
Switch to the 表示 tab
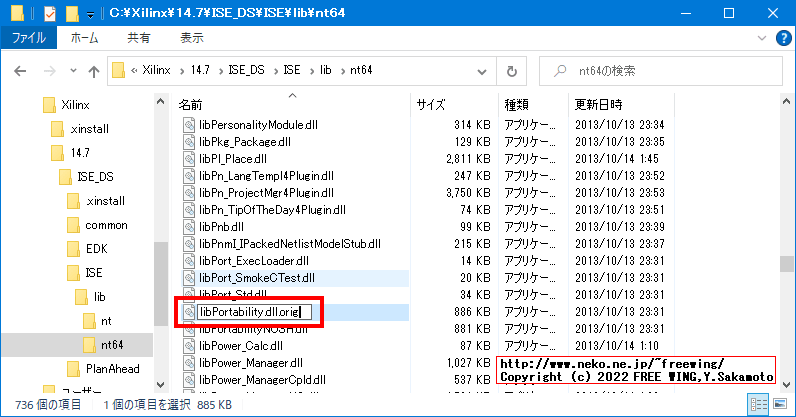192,38
